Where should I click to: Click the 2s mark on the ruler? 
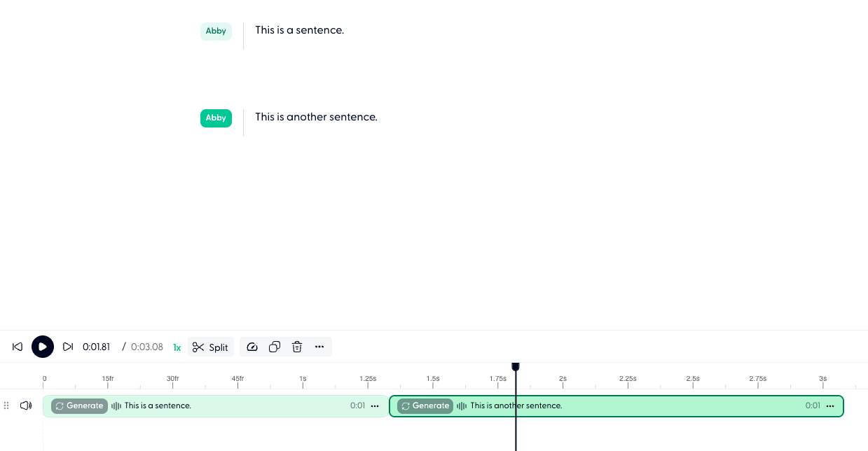(x=563, y=379)
